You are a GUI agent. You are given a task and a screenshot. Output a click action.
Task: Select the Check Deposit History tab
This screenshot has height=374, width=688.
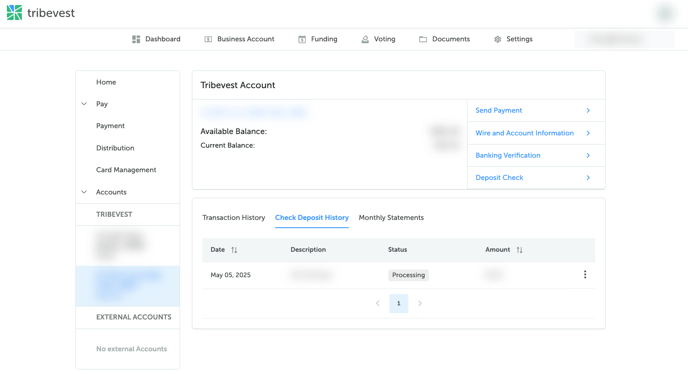point(312,218)
